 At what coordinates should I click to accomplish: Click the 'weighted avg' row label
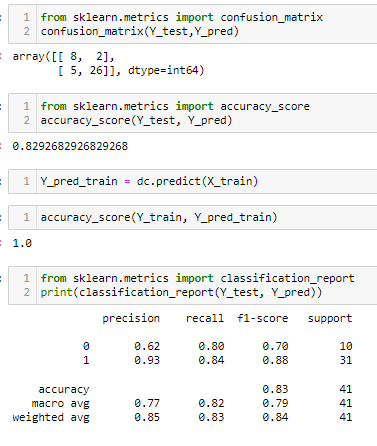coord(51,417)
